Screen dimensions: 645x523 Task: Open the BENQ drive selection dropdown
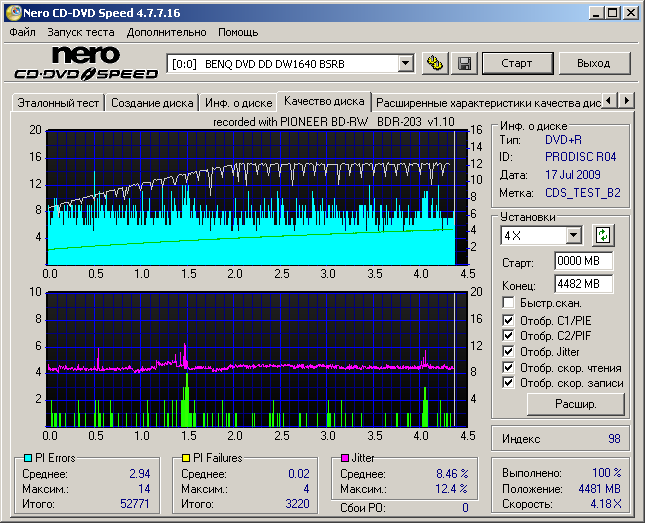pyautogui.click(x=405, y=64)
